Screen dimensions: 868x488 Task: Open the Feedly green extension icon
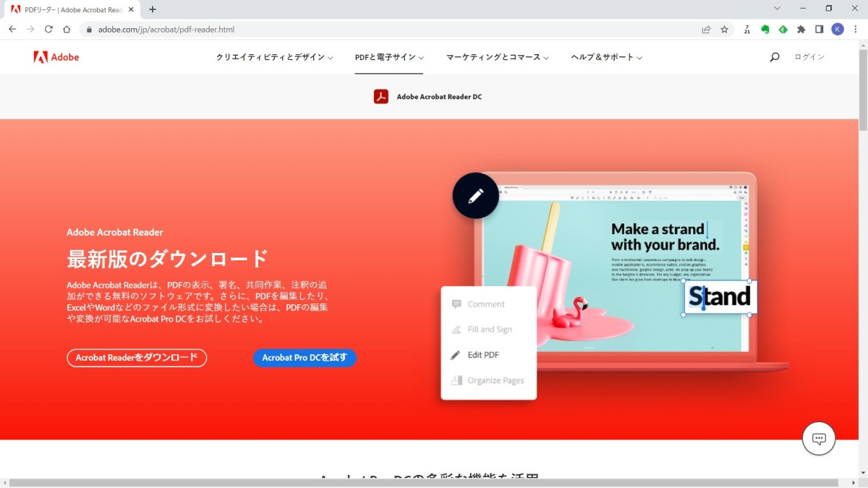coord(783,30)
